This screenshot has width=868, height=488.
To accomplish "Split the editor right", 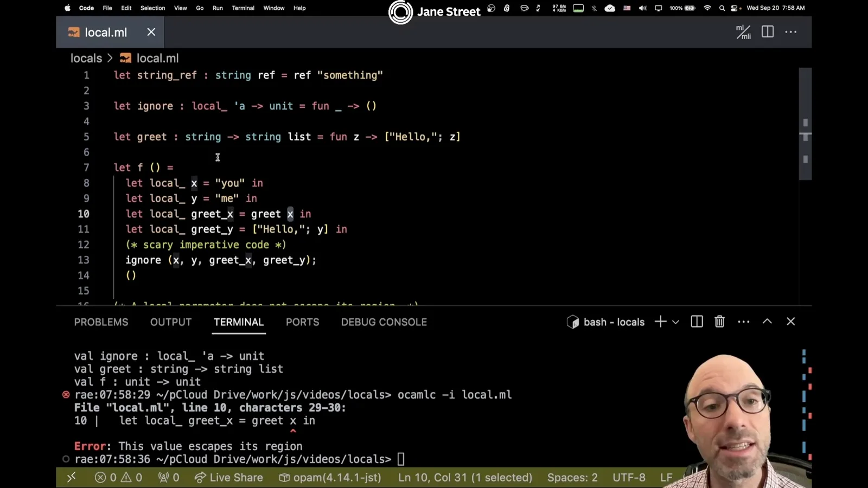I will point(768,32).
